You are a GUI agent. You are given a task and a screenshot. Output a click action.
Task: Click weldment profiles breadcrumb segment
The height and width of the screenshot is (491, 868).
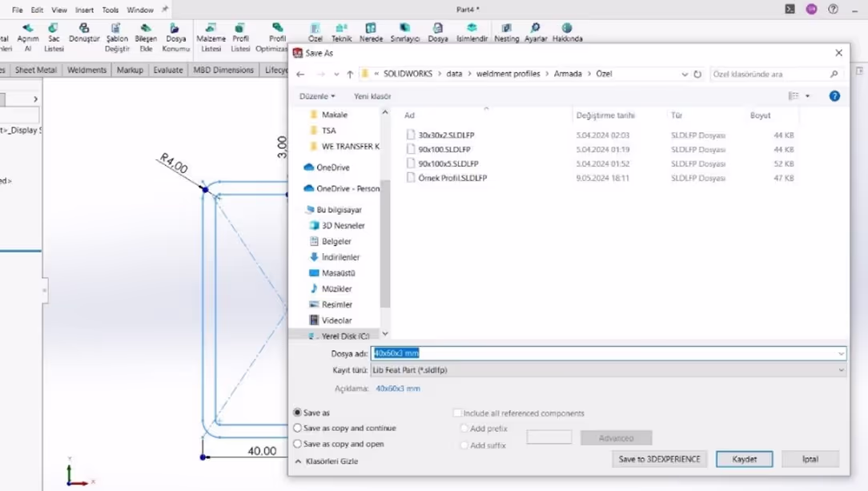508,74
